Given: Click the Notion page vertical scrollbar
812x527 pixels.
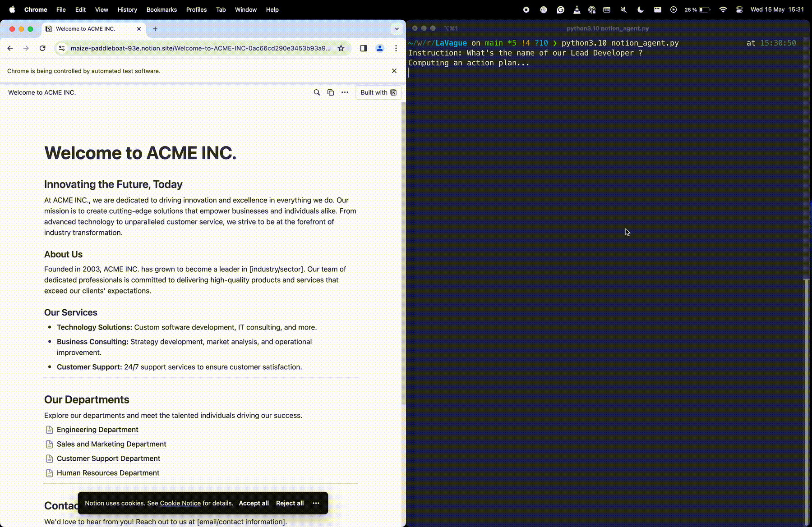Looking at the screenshot, I should pos(403,253).
